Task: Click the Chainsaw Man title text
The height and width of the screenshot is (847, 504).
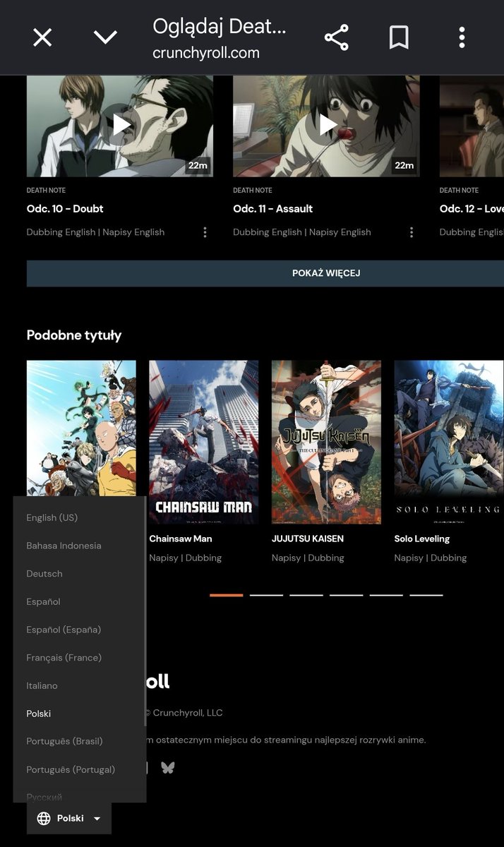Action: point(181,539)
